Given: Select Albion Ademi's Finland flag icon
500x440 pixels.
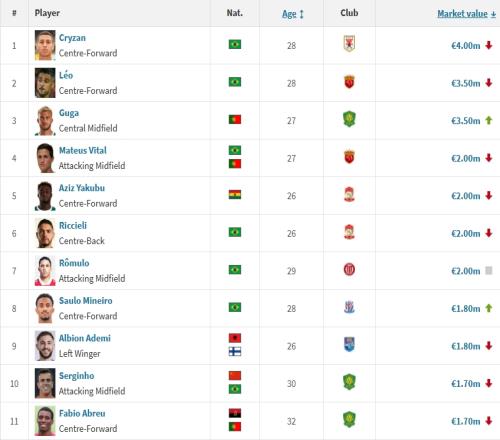Looking at the screenshot, I should point(235,352).
